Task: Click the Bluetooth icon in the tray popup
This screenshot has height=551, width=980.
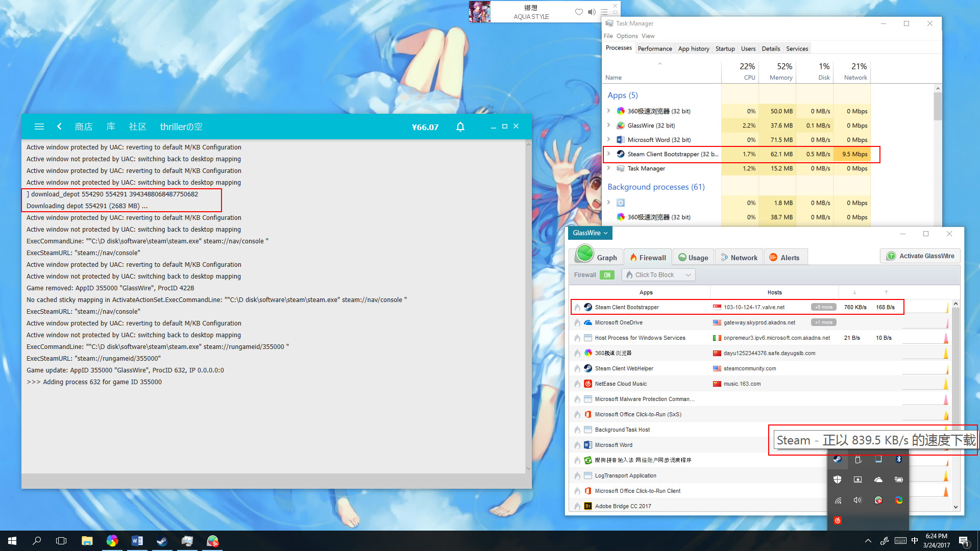Action: point(898,459)
